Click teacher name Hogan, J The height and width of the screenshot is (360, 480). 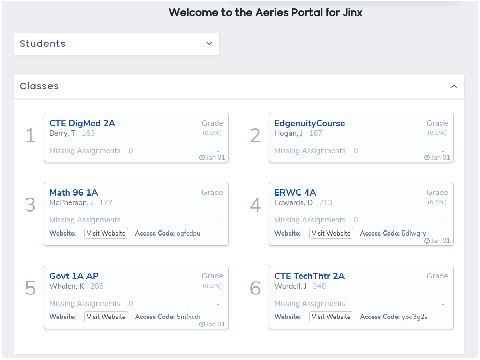pyautogui.click(x=289, y=133)
